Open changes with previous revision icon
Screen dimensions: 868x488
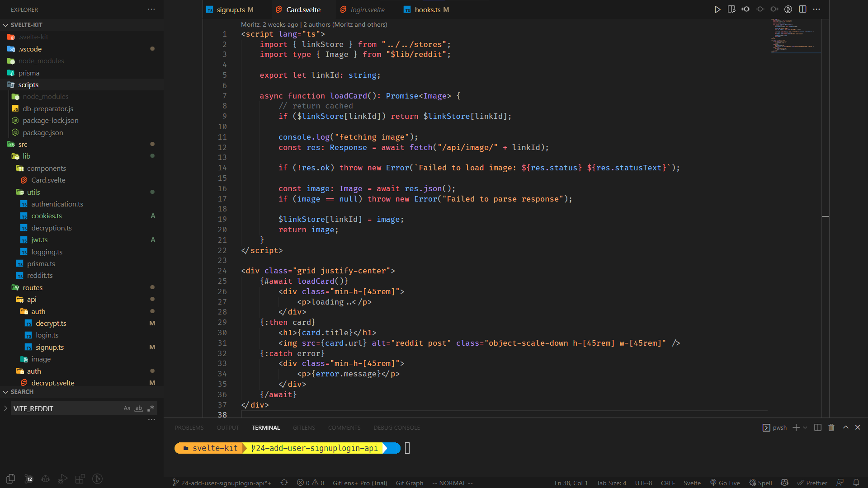(x=746, y=9)
